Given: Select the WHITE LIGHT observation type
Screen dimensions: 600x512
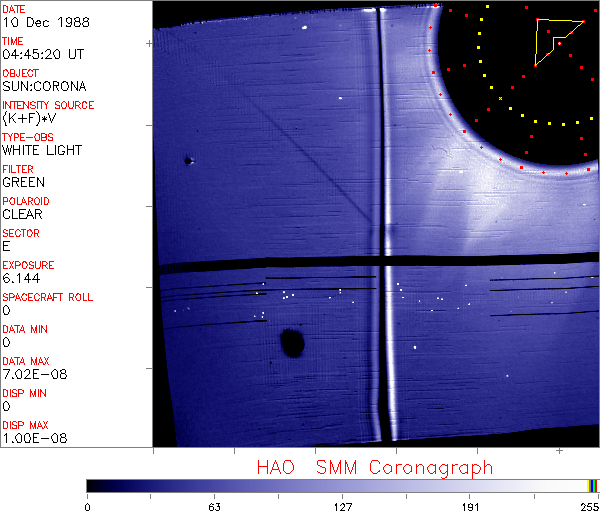Looking at the screenshot, I should pos(42,150).
